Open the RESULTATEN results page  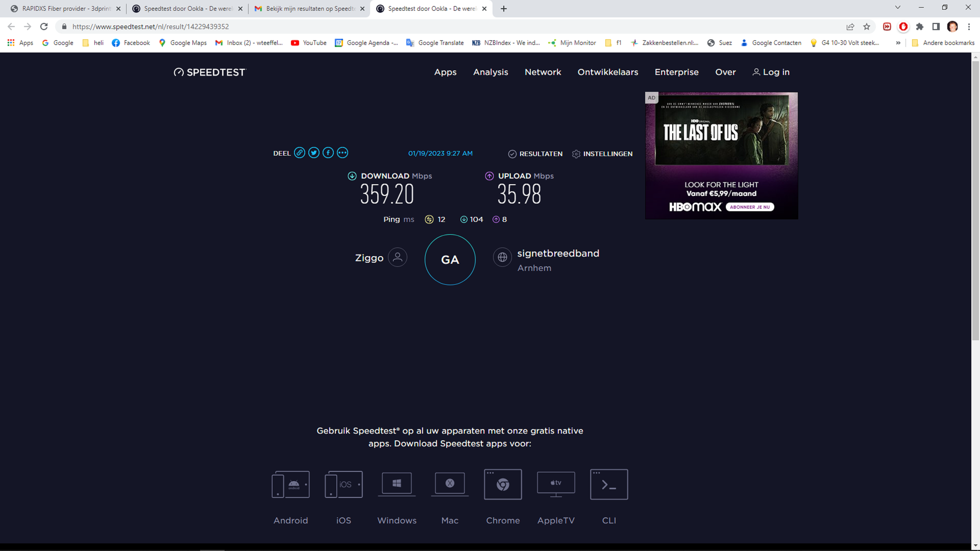tap(536, 154)
